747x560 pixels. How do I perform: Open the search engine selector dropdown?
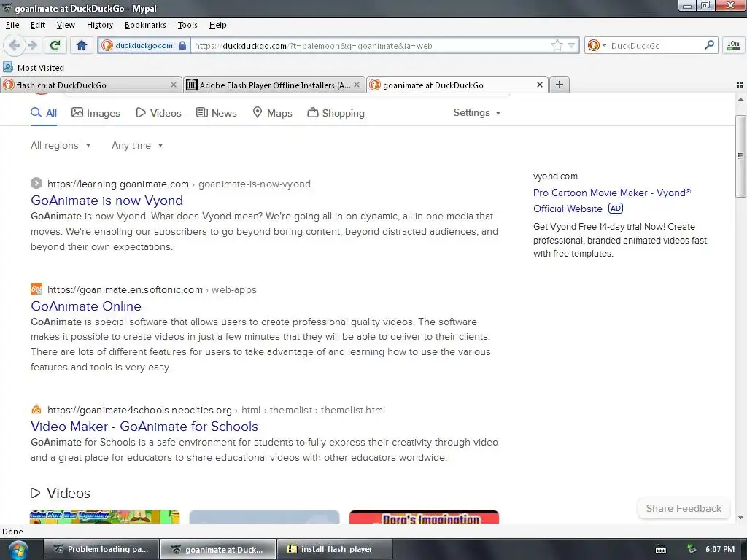pyautogui.click(x=597, y=45)
